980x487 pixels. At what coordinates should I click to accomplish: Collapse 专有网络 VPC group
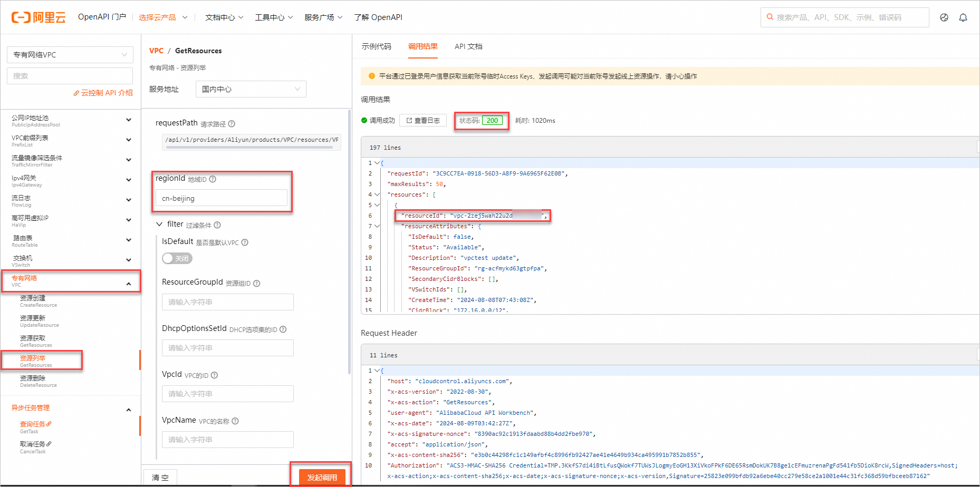click(x=129, y=285)
